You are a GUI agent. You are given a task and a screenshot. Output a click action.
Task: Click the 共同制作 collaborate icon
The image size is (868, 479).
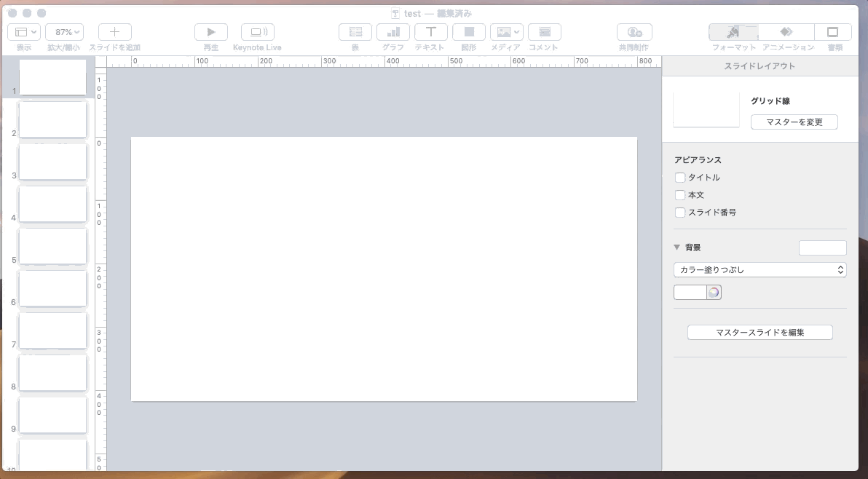click(x=634, y=32)
